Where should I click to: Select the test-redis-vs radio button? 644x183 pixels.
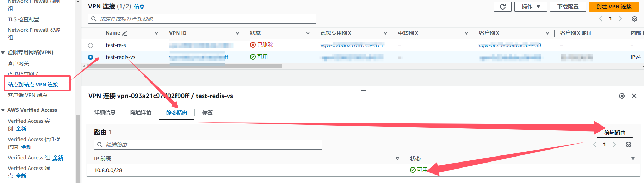pyautogui.click(x=91, y=57)
